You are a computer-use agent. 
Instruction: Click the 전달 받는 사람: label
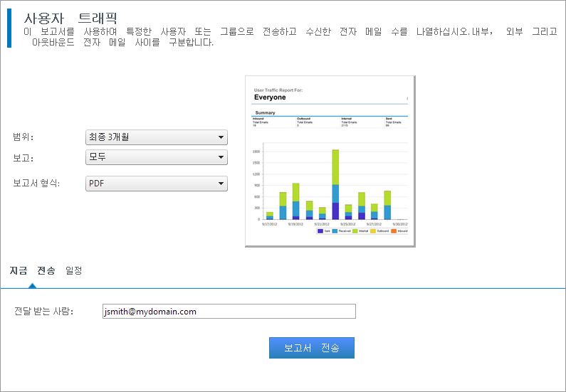pyautogui.click(x=43, y=312)
